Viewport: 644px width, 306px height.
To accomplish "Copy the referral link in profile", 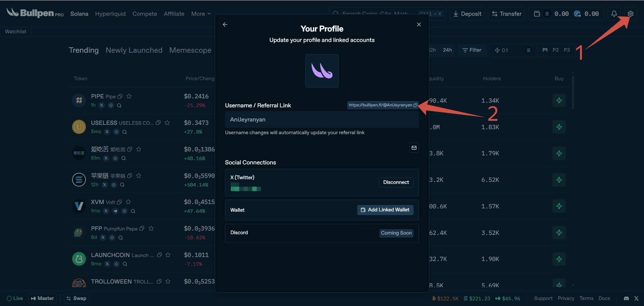I will click(x=415, y=105).
